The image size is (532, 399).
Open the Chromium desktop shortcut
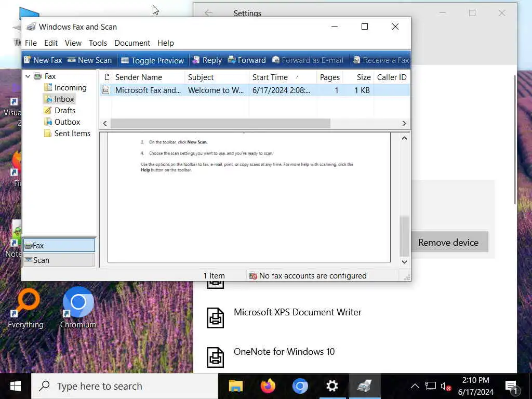[x=78, y=308]
